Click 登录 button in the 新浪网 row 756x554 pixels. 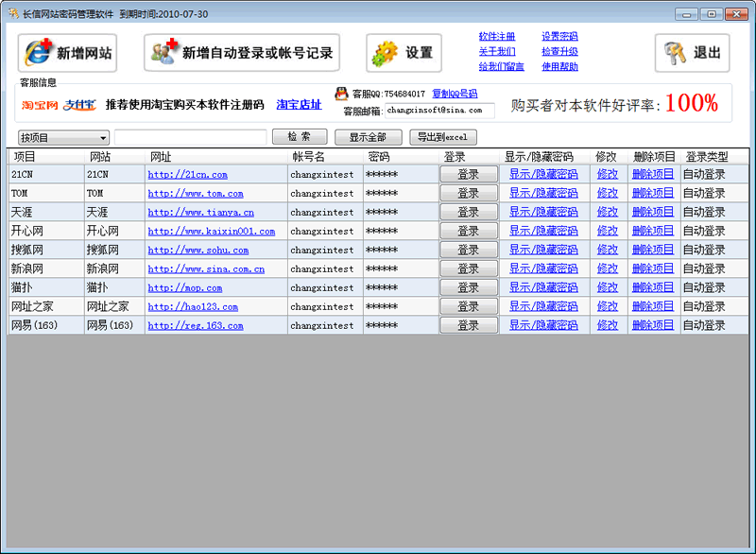pos(469,268)
